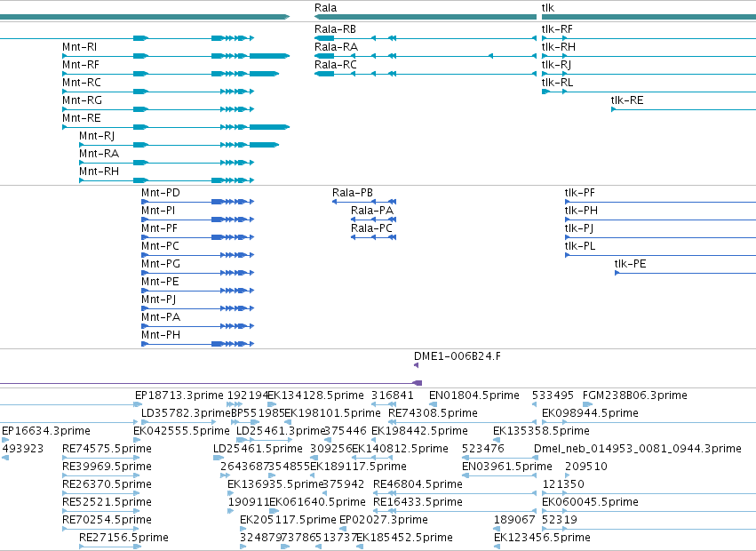756x551 pixels.
Task: Choose the Mnt-PC protein label
Action: pyautogui.click(x=160, y=246)
